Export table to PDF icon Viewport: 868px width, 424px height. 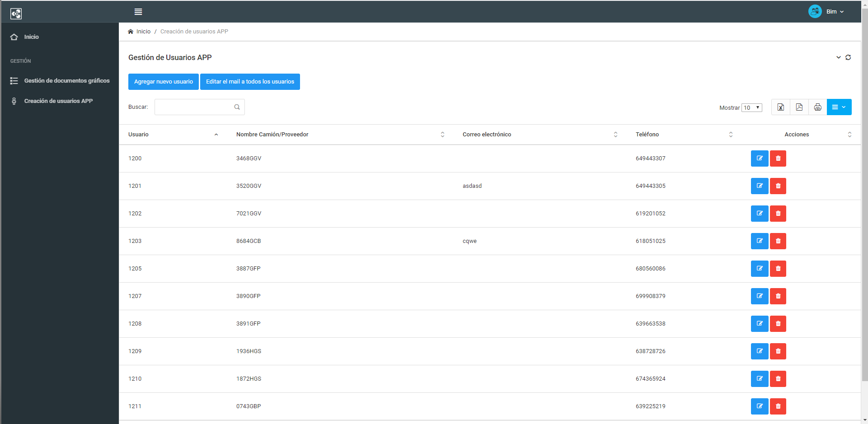point(799,107)
